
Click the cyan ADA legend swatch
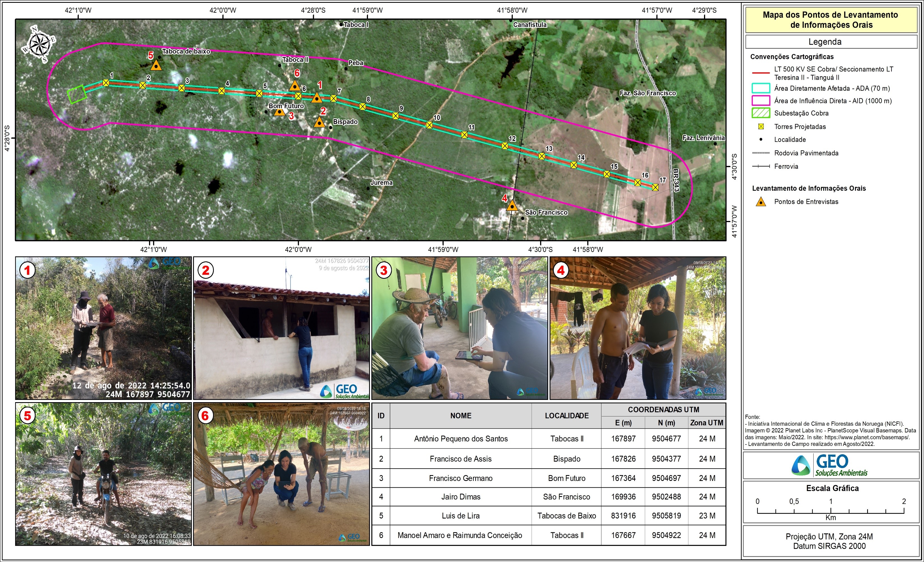pyautogui.click(x=761, y=89)
